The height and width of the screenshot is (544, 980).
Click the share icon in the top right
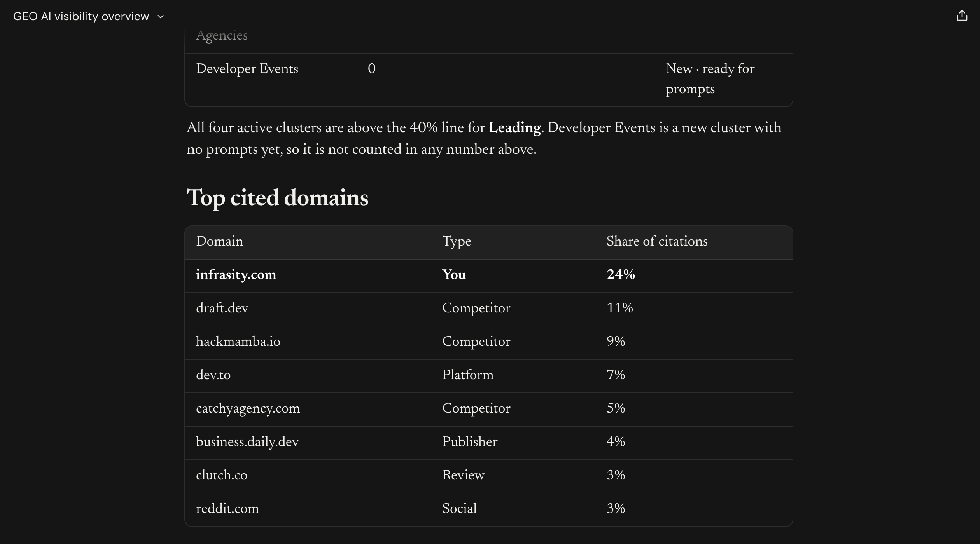pos(962,16)
